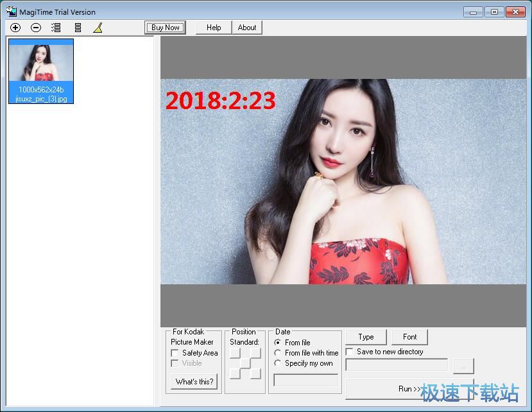Click the Buy Now button

coord(166,28)
